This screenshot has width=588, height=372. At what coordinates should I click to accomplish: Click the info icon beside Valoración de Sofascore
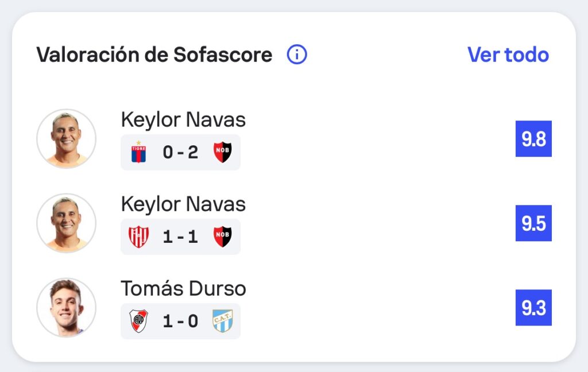coord(297,55)
